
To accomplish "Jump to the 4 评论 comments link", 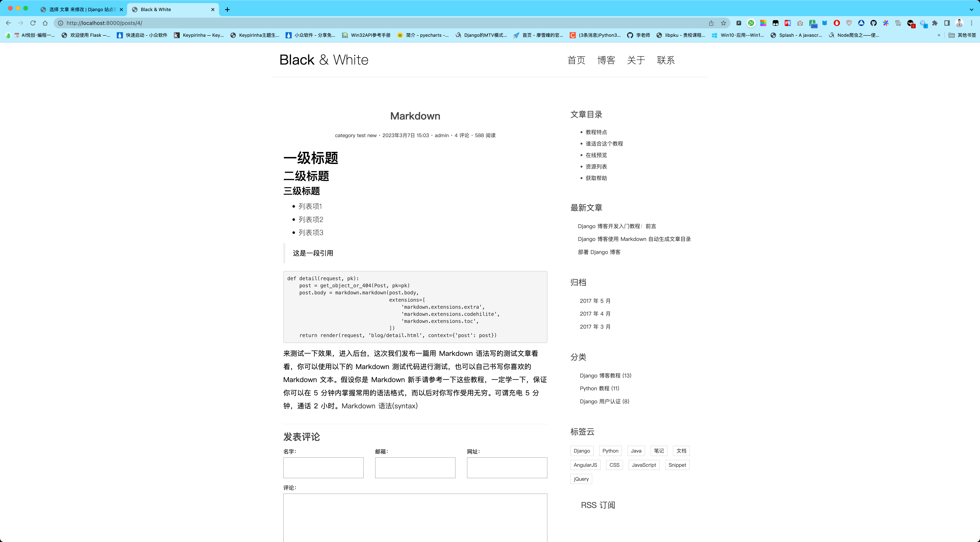I will (x=462, y=136).
